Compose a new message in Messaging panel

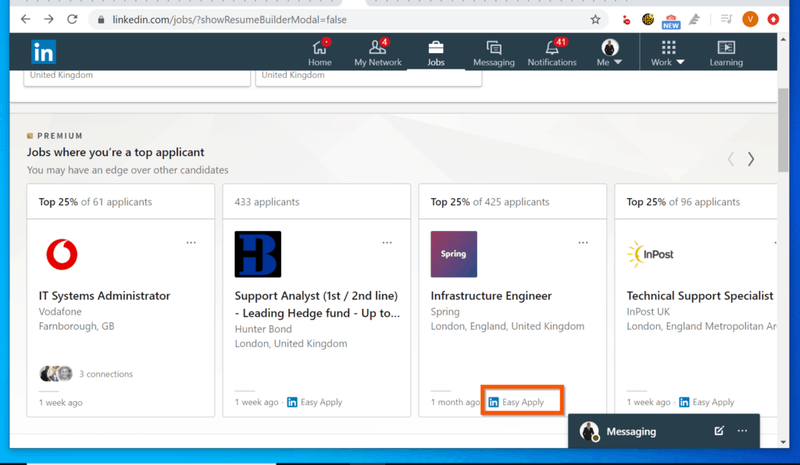click(x=719, y=431)
